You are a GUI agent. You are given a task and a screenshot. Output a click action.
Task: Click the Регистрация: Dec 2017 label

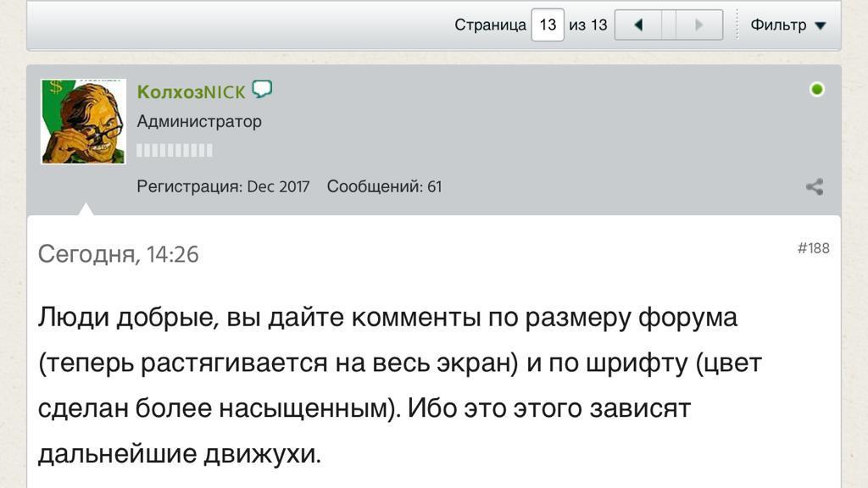[x=223, y=186]
